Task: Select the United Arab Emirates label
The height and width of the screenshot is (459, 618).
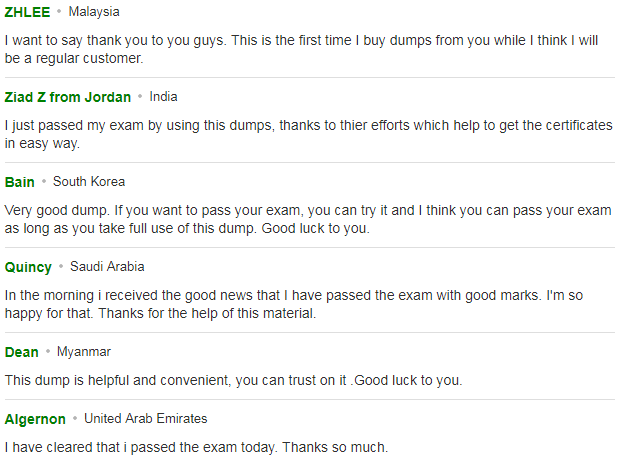Action: pyautogui.click(x=145, y=418)
